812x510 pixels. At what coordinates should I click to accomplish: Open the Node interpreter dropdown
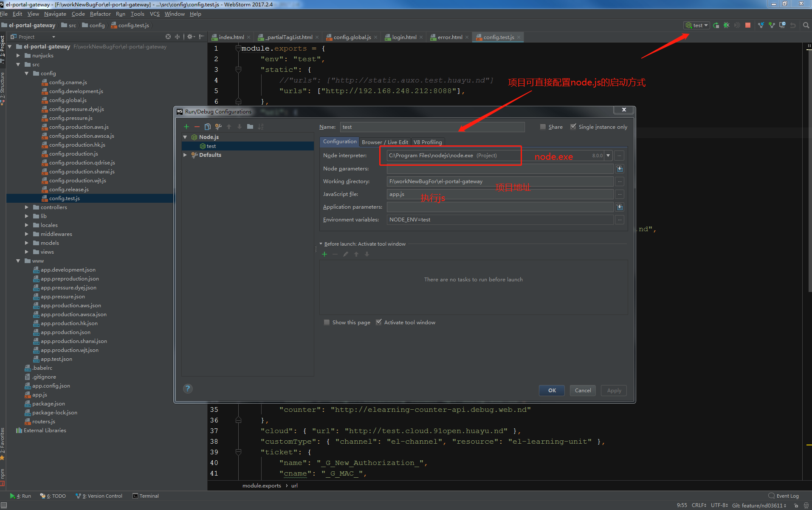click(608, 156)
